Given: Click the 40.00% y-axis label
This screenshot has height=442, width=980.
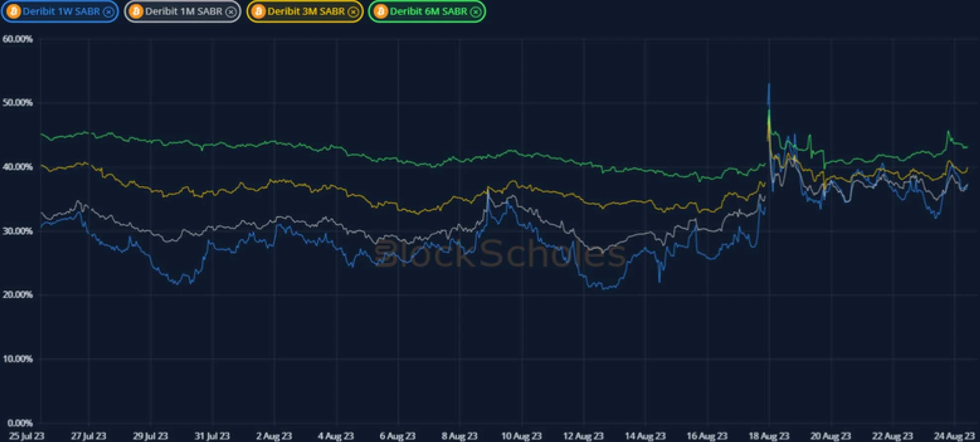Looking at the screenshot, I should [x=17, y=167].
